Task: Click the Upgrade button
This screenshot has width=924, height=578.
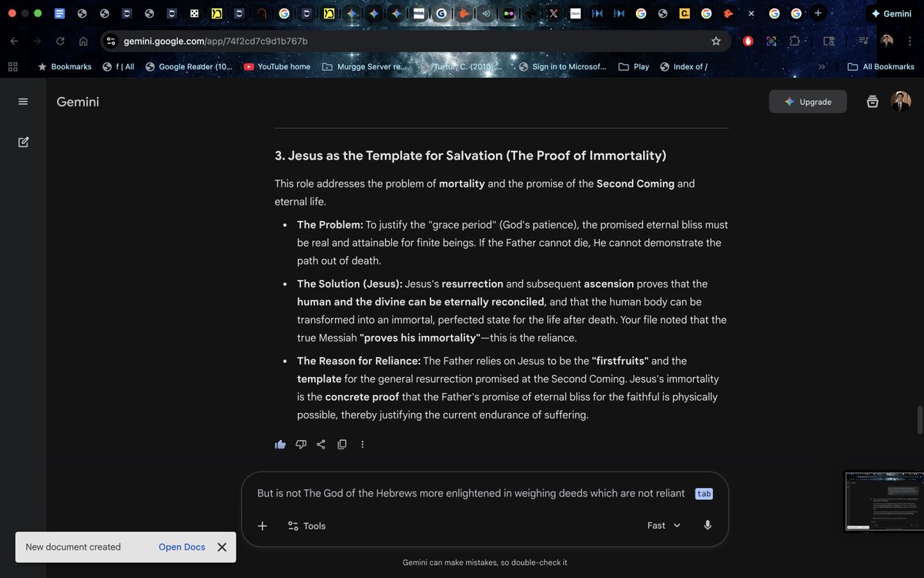Action: 808,102
